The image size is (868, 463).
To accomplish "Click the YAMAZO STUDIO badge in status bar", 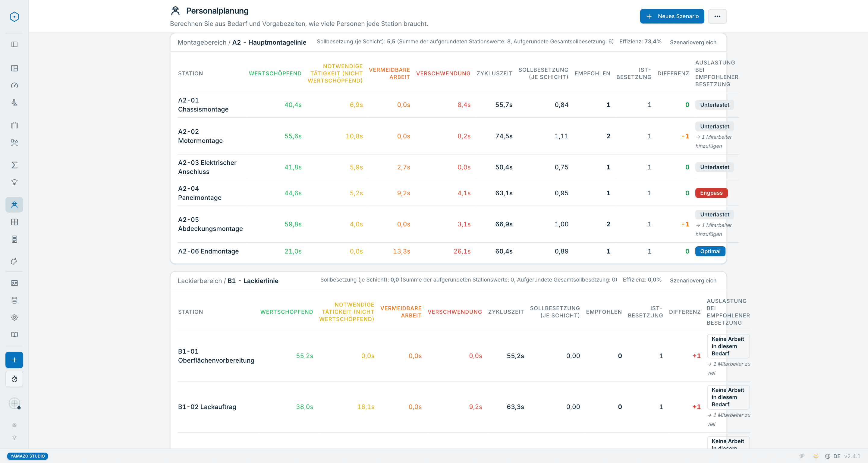I will click(28, 456).
